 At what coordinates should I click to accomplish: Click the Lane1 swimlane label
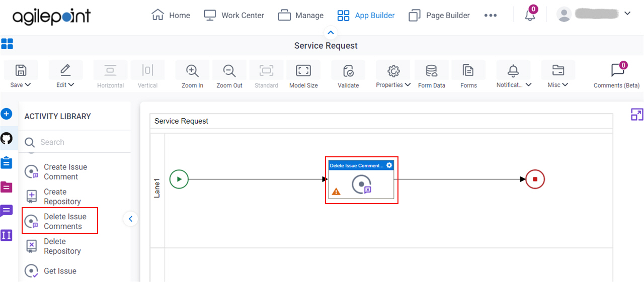157,187
